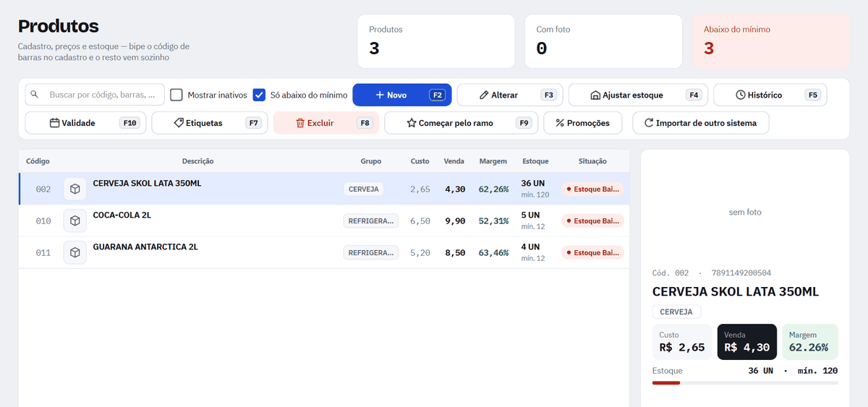Click the Margem 62.26% box

810,342
